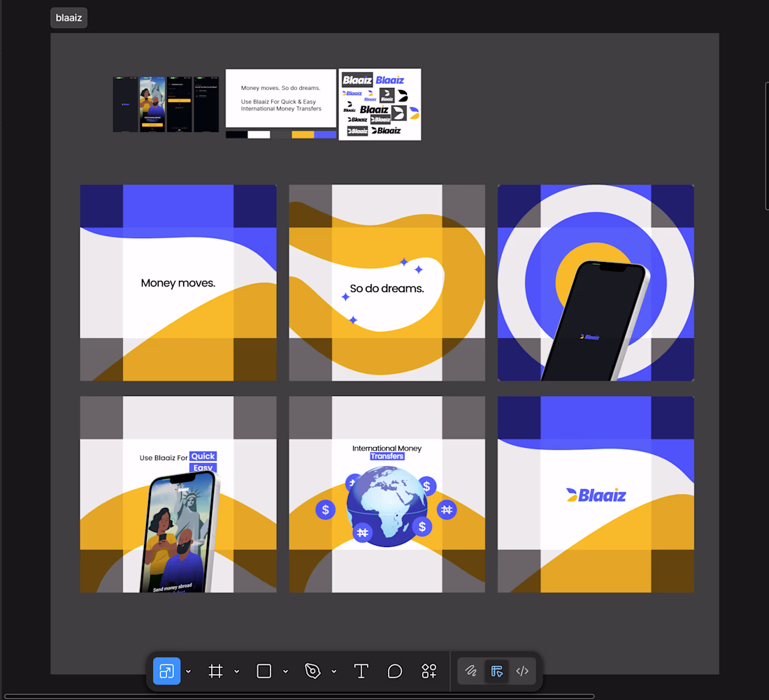Click the white color swatch in palette
Screen dimensions: 769x700
259,135
